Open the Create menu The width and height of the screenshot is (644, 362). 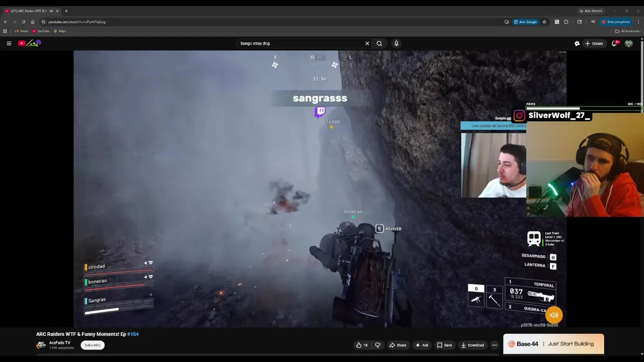(x=594, y=43)
